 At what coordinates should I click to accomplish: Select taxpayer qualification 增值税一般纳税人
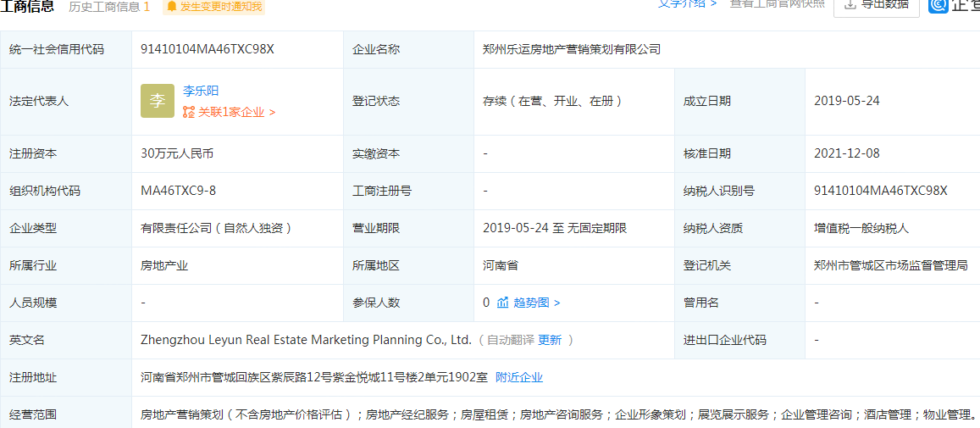tap(862, 228)
